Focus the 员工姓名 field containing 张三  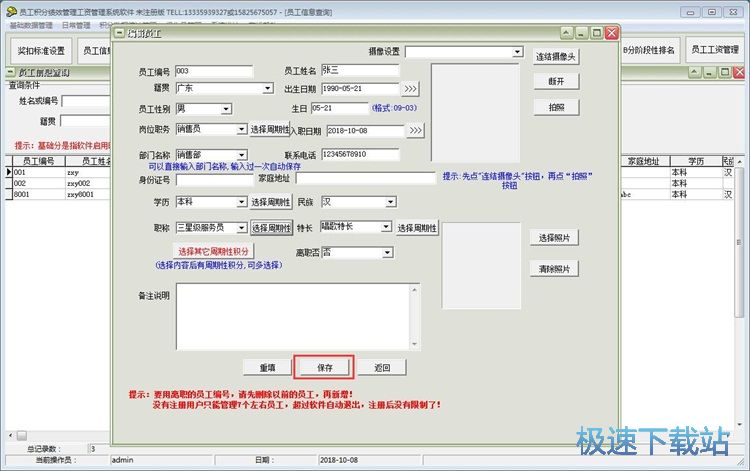360,70
